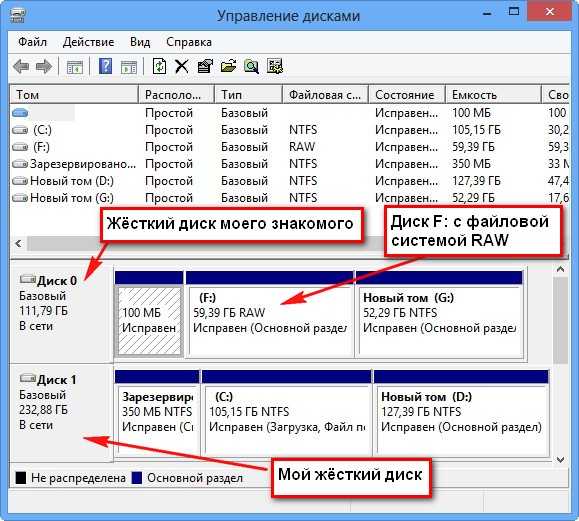Open the Properties toolbar icon
The image size is (579, 521).
(205, 67)
